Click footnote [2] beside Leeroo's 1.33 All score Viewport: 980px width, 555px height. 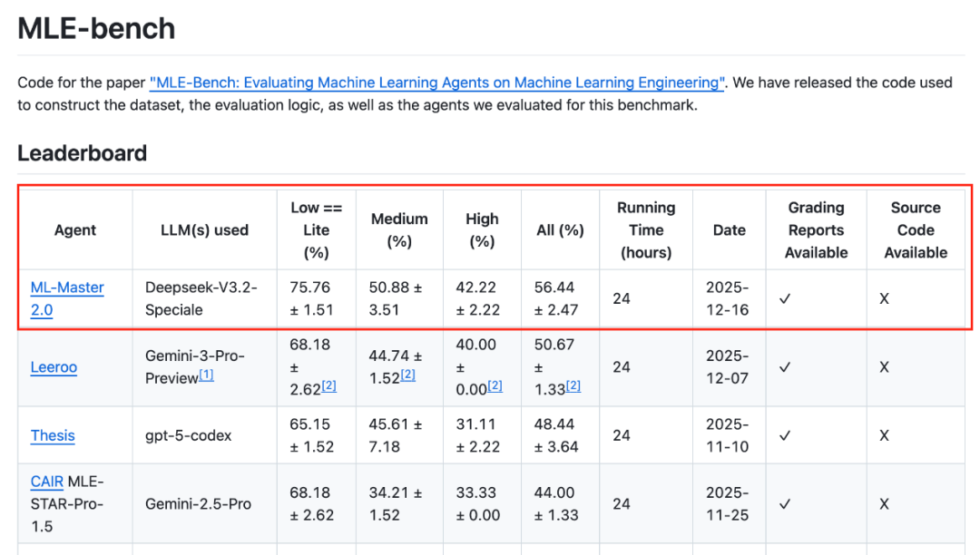click(x=573, y=386)
